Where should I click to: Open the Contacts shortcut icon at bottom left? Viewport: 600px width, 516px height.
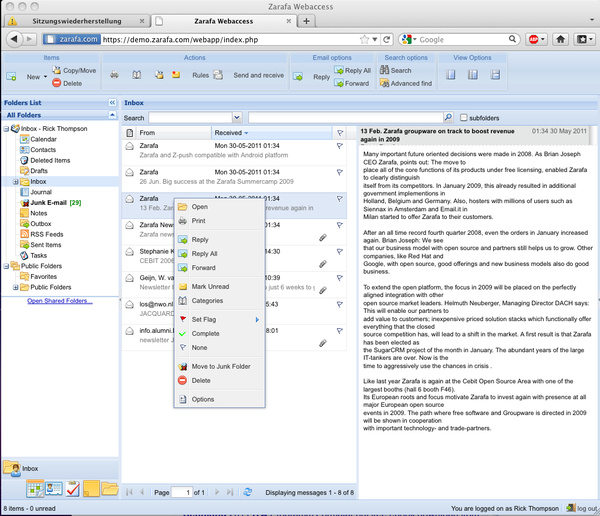pyautogui.click(x=54, y=489)
